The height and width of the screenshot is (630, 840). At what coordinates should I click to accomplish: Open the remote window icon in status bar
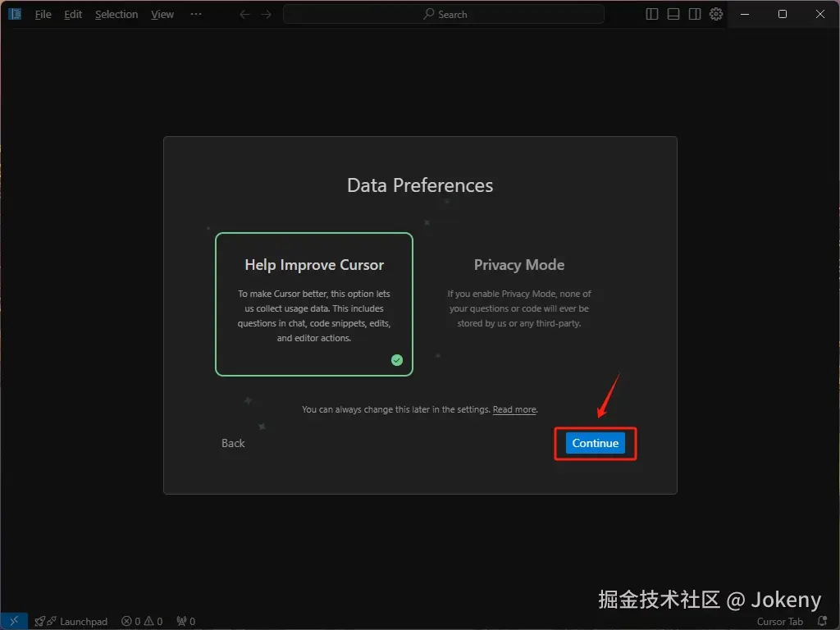[x=14, y=621]
